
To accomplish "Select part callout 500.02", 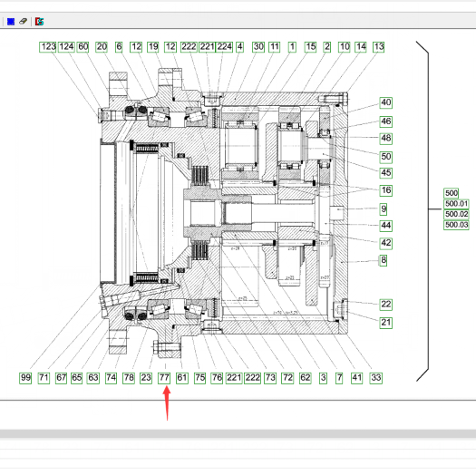I will [x=456, y=214].
